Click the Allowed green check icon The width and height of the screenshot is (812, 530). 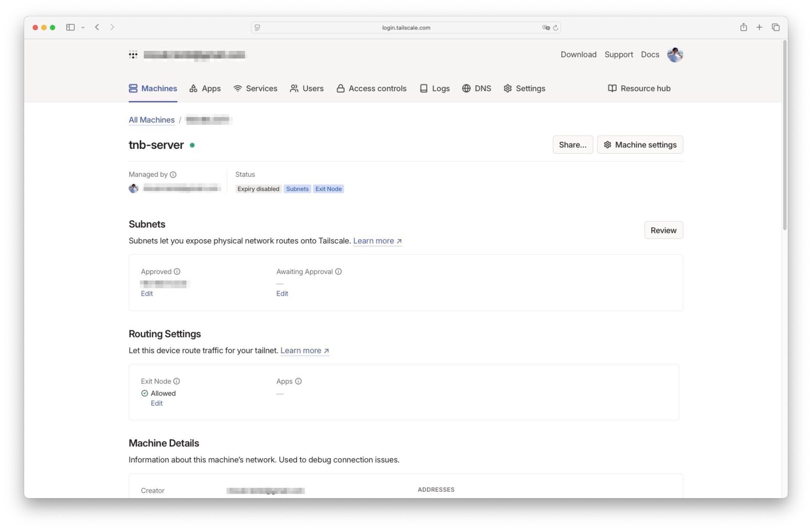pyautogui.click(x=145, y=393)
